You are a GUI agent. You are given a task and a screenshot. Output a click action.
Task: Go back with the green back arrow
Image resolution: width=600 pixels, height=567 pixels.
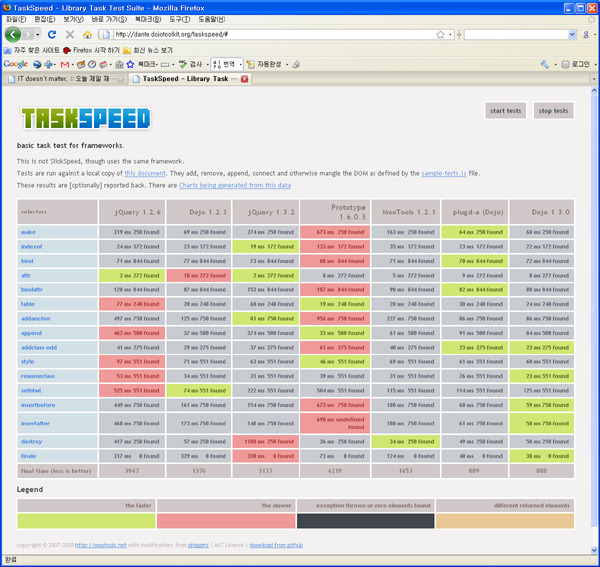(x=13, y=35)
